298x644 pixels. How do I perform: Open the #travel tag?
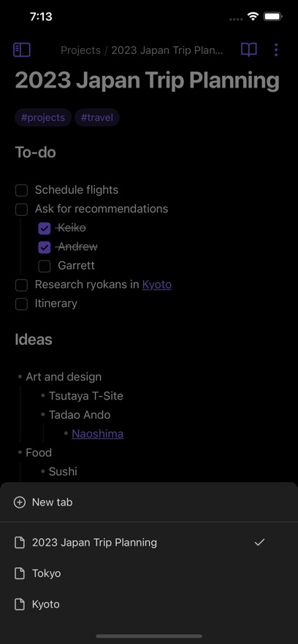pos(97,117)
